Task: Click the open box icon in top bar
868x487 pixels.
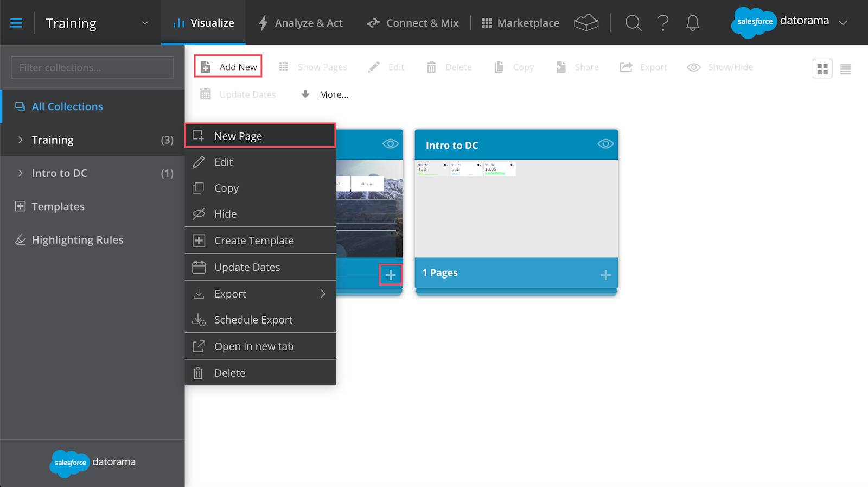Action: click(x=586, y=23)
